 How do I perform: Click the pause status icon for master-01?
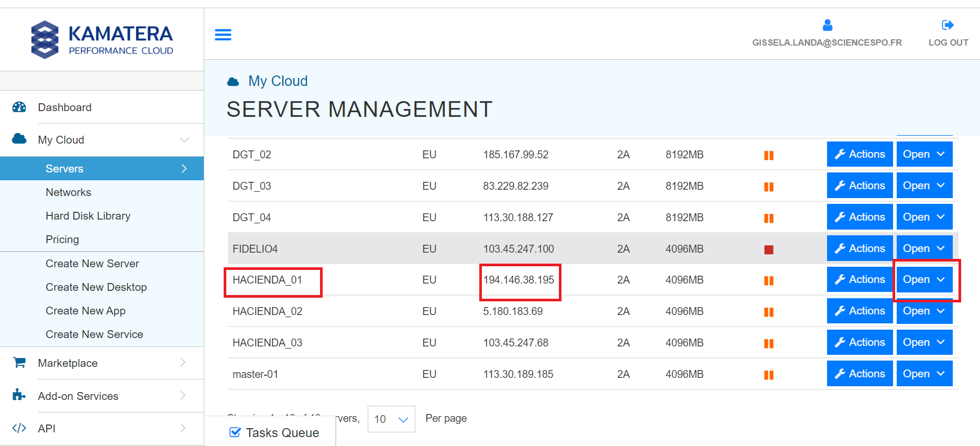[769, 375]
